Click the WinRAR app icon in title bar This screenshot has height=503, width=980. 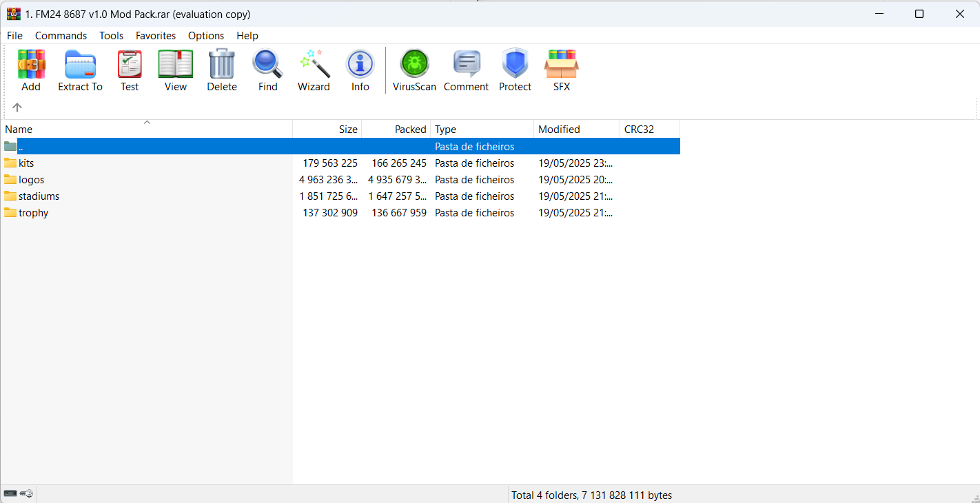click(13, 14)
